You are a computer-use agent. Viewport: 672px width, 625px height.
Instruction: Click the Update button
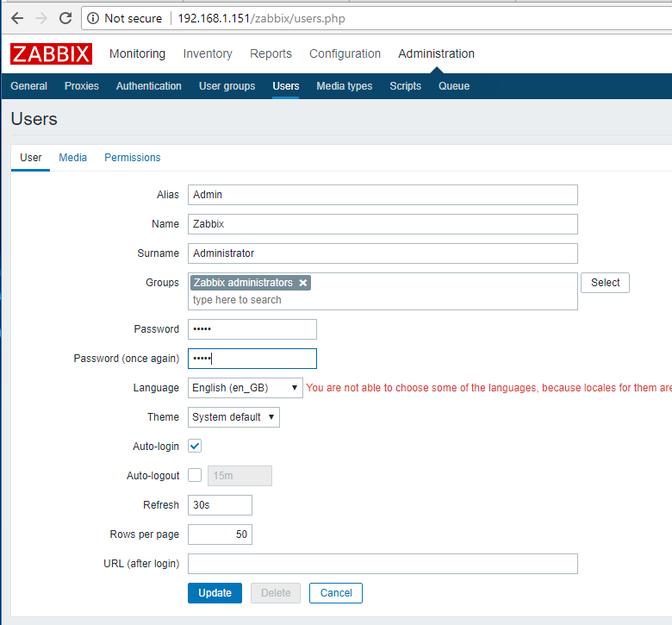[215, 593]
